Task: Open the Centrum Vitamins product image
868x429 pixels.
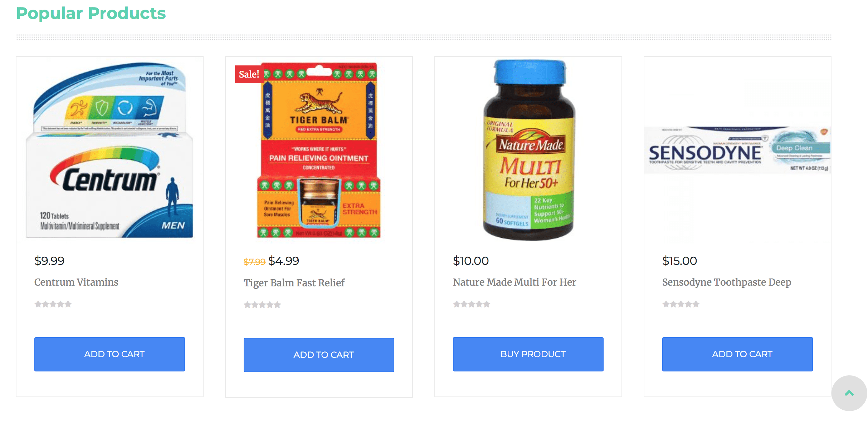Action: click(109, 150)
